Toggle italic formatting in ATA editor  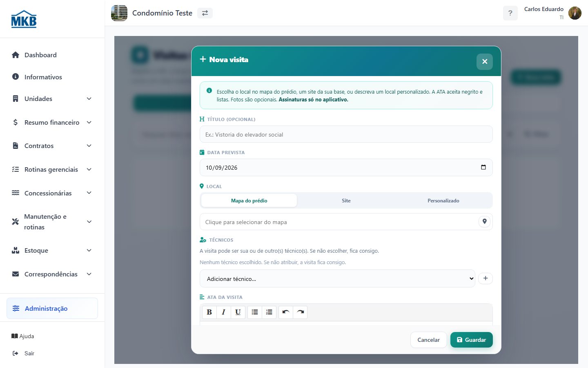pos(223,312)
